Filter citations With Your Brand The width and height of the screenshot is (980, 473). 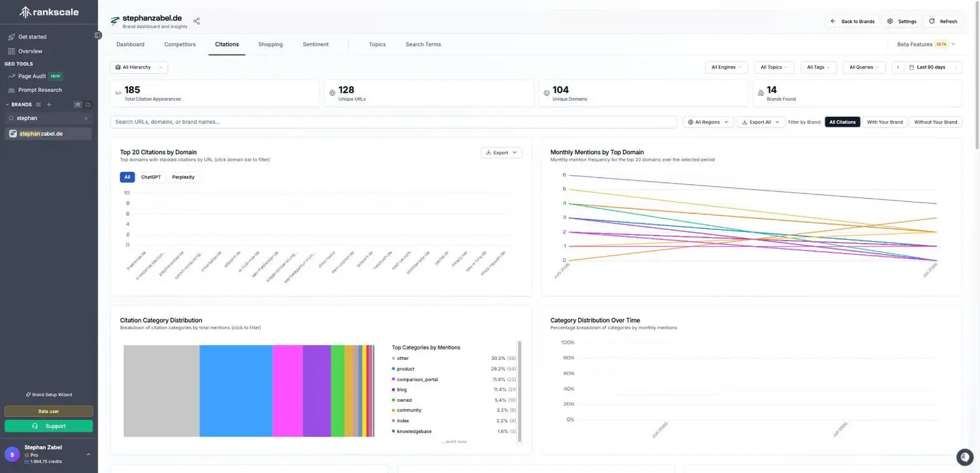885,122
